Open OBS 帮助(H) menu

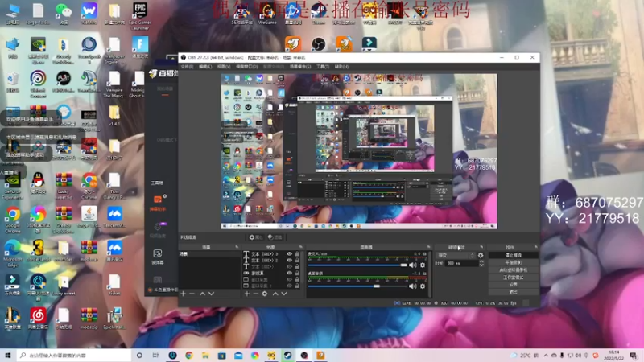click(341, 67)
